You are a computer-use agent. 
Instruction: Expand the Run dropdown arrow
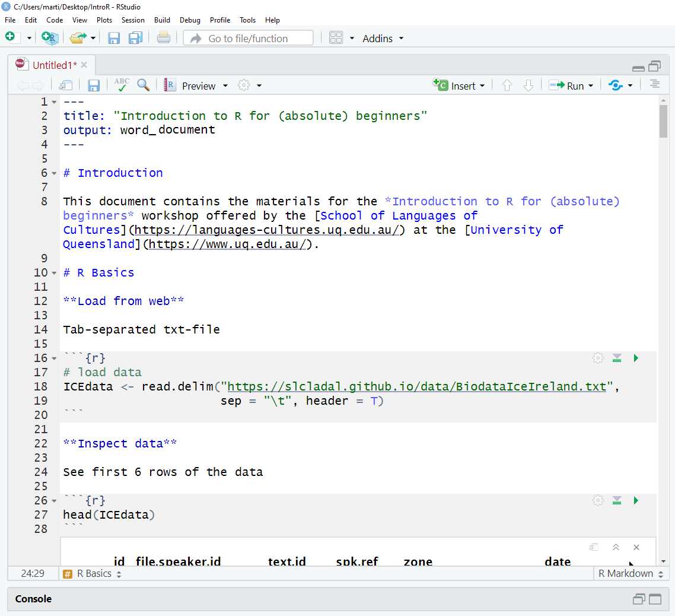[x=591, y=86]
